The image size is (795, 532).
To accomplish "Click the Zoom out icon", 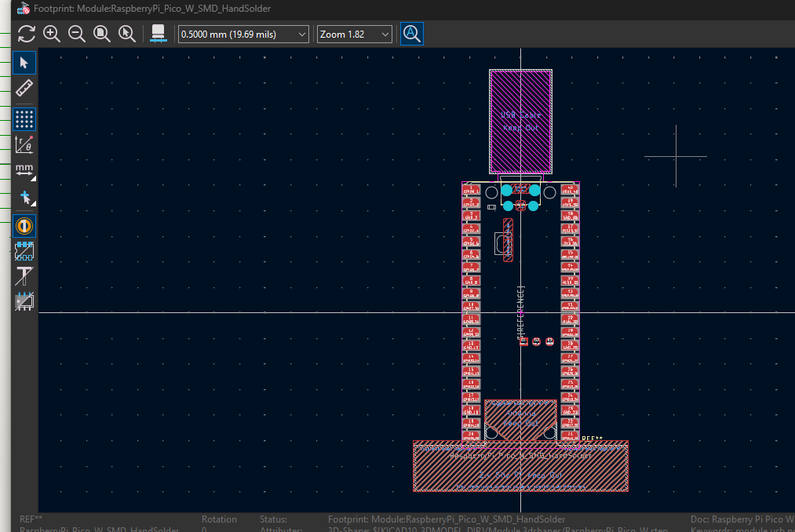I will click(77, 34).
